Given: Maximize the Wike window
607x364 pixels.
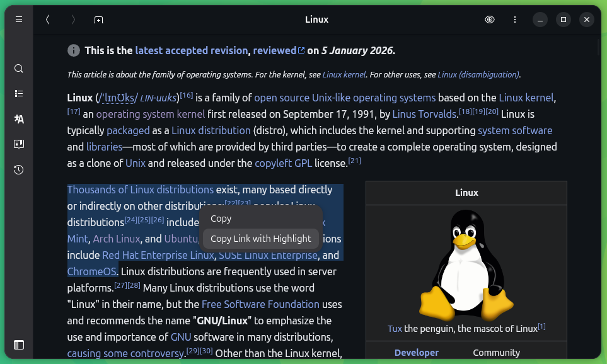Looking at the screenshot, I should (564, 20).
